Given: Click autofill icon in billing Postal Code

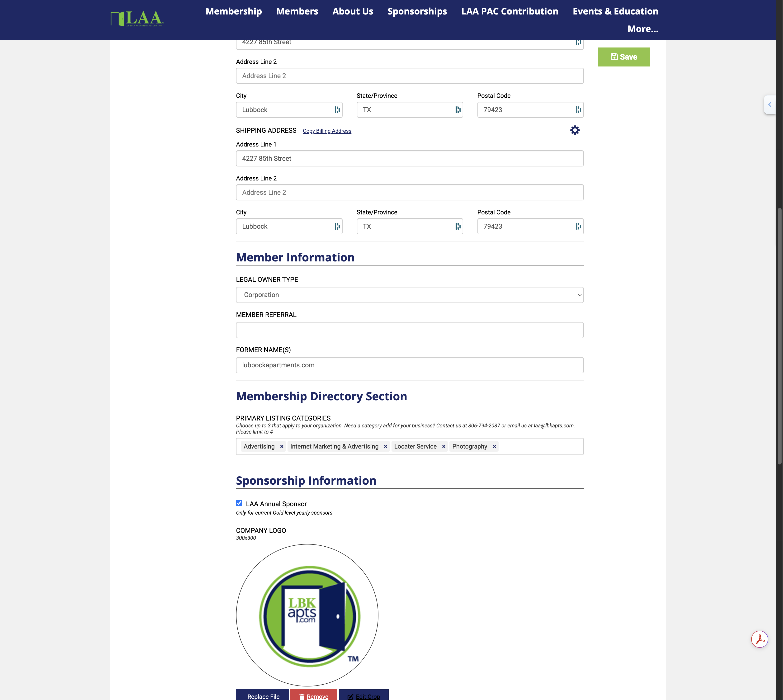Looking at the screenshot, I should click(578, 110).
